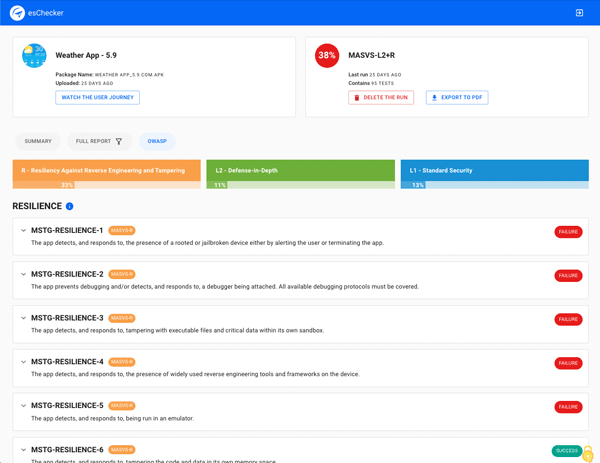600x463 pixels.
Task: Click the run in an emulator description
Action: [112, 419]
